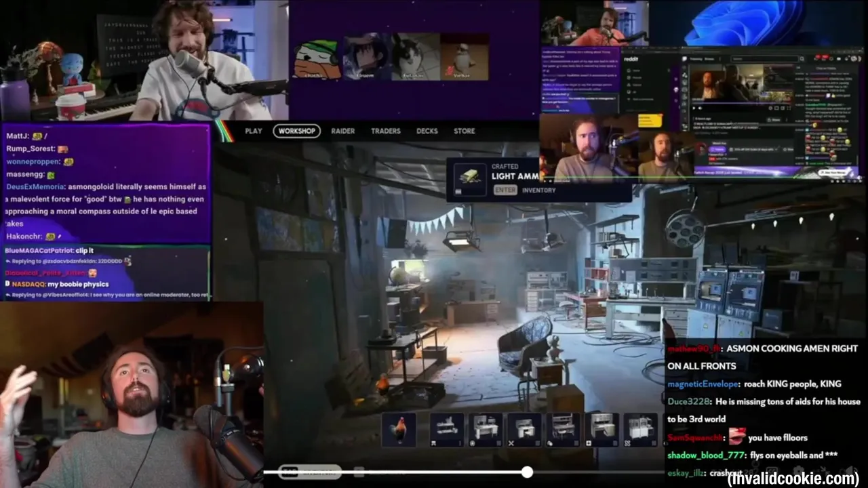Click the cat call avatar
The image size is (868, 488).
click(x=416, y=57)
